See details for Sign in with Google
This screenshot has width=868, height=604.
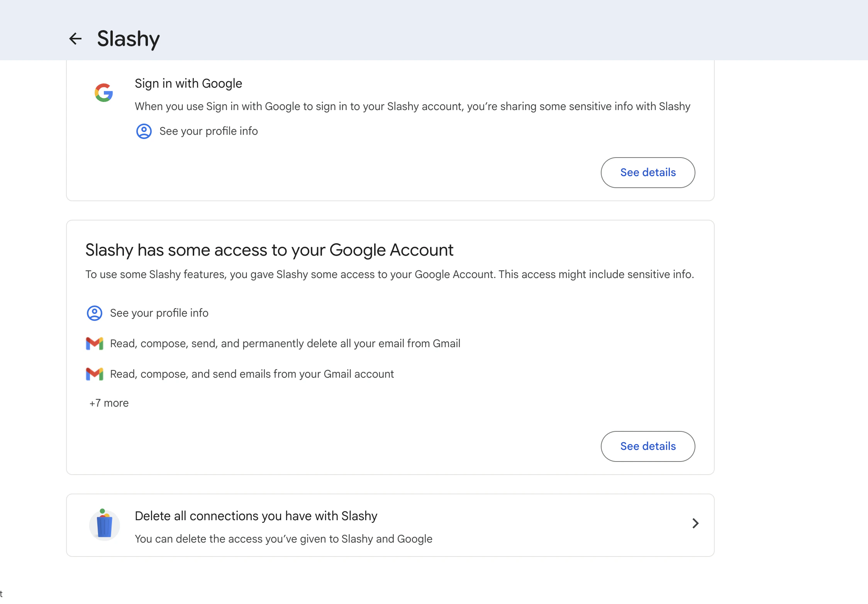(x=648, y=173)
